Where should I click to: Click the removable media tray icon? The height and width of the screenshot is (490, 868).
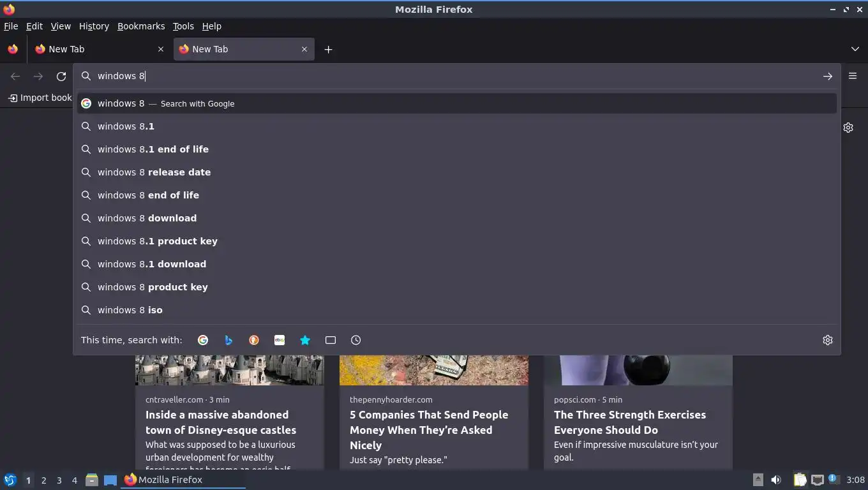point(758,480)
